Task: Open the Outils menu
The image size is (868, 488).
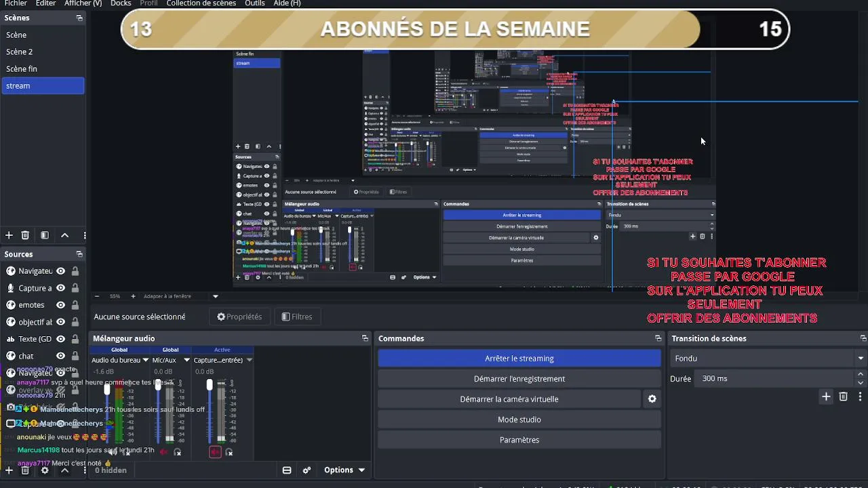Action: pos(255,3)
